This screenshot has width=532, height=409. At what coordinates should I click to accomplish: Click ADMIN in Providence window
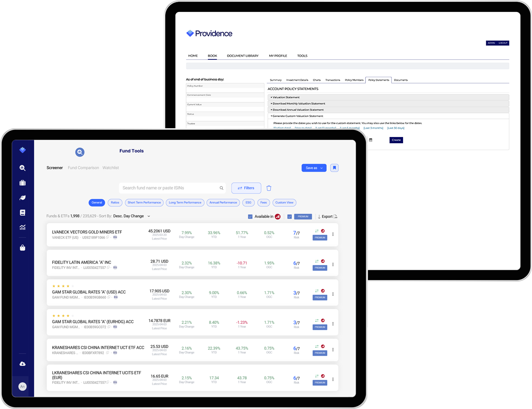coord(491,43)
